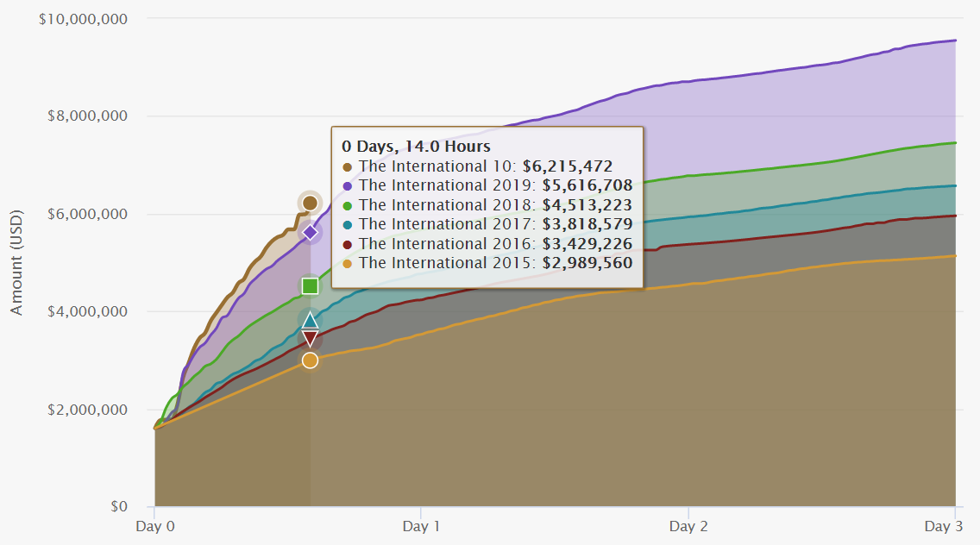
Task: Click the tooltip value $6,215,472
Action: [x=568, y=166]
